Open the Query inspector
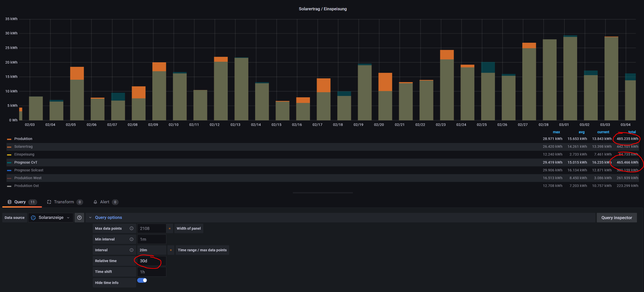The width and height of the screenshot is (644, 292). pos(616,218)
